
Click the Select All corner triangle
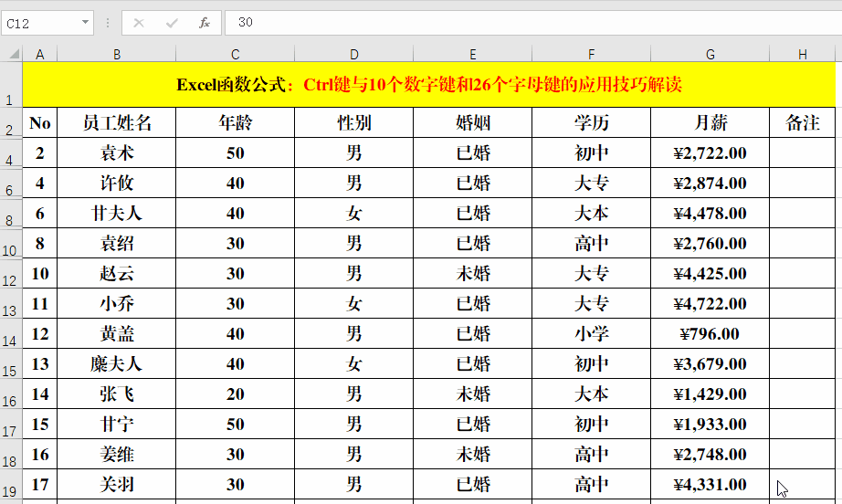(x=15, y=54)
